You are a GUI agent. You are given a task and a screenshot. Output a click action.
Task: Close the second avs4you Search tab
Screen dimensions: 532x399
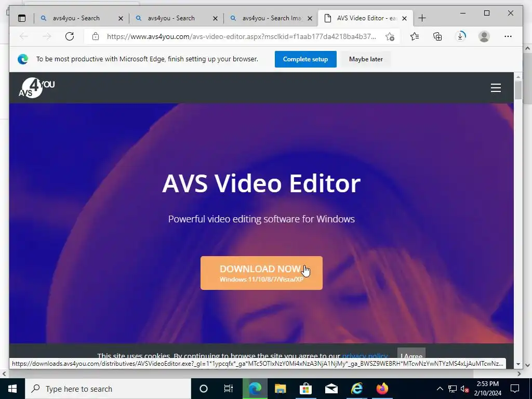(215, 19)
